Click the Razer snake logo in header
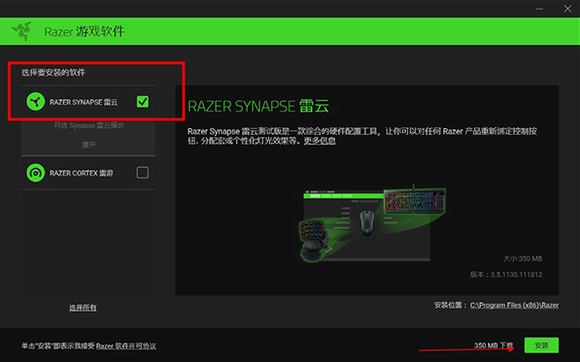This screenshot has width=580, height=362. [x=22, y=31]
